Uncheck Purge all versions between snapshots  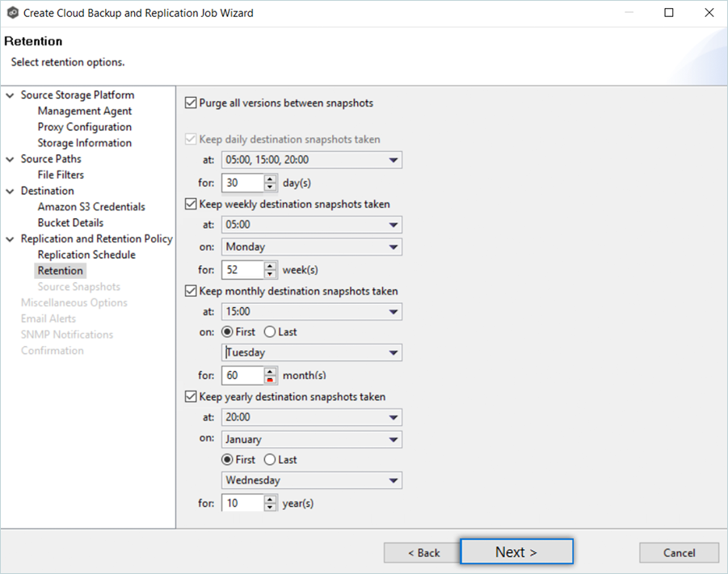[191, 103]
